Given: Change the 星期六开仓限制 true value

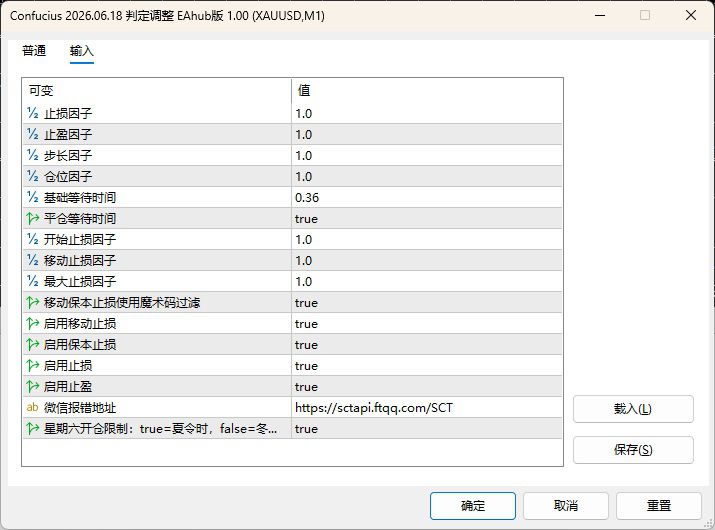Looking at the screenshot, I should [x=426, y=428].
